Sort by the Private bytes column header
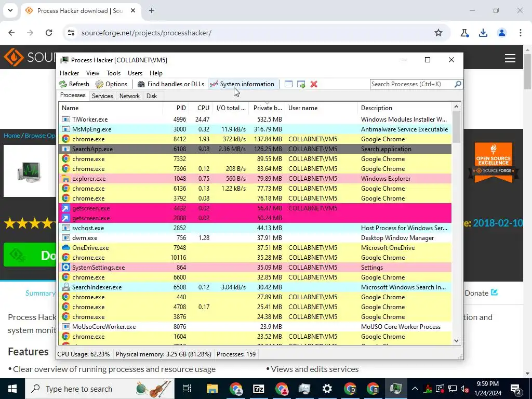 [267, 108]
